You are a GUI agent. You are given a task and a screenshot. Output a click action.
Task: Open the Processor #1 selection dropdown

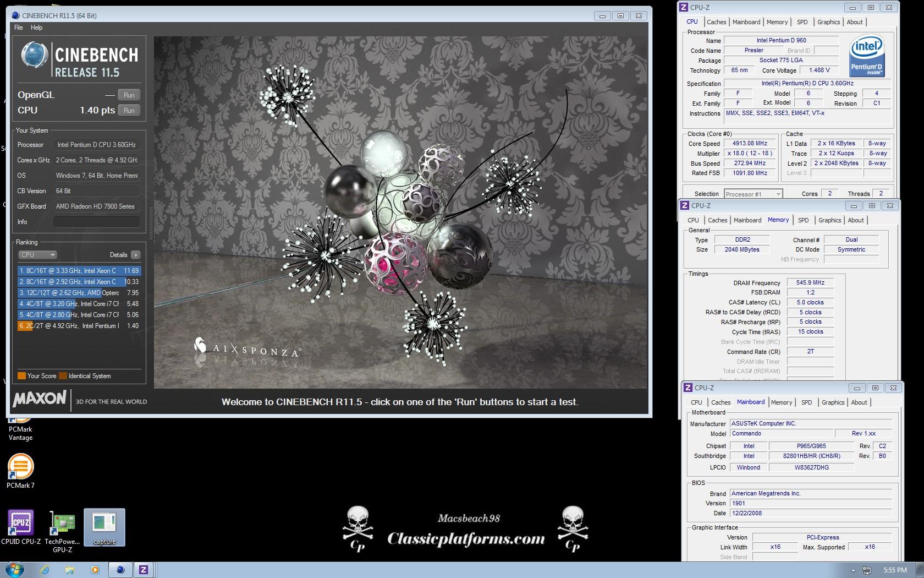point(753,194)
